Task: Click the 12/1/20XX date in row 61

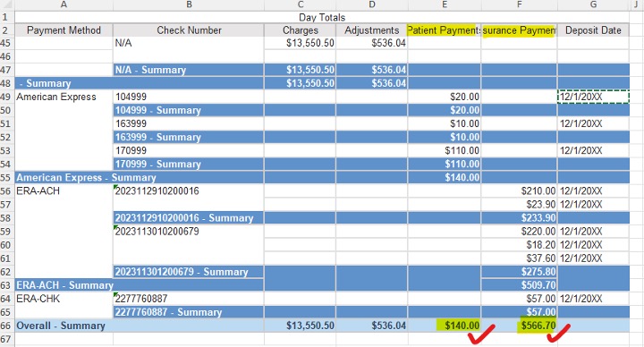Action: [593, 258]
